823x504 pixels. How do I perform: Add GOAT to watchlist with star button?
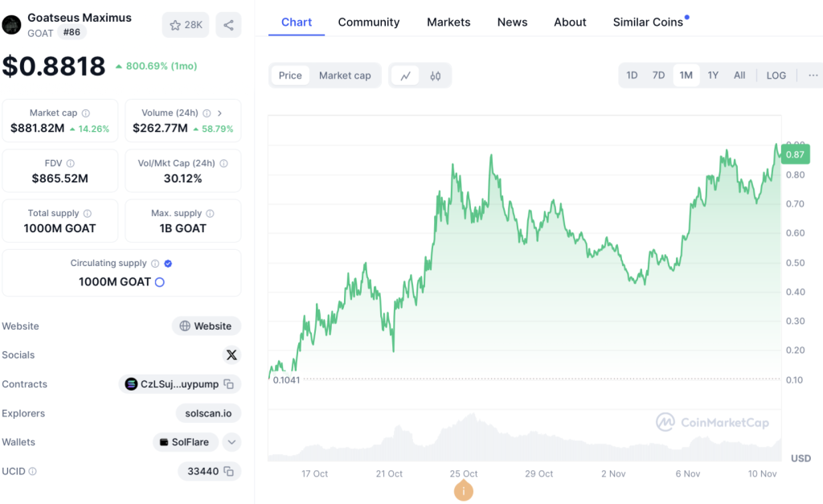[x=186, y=25]
